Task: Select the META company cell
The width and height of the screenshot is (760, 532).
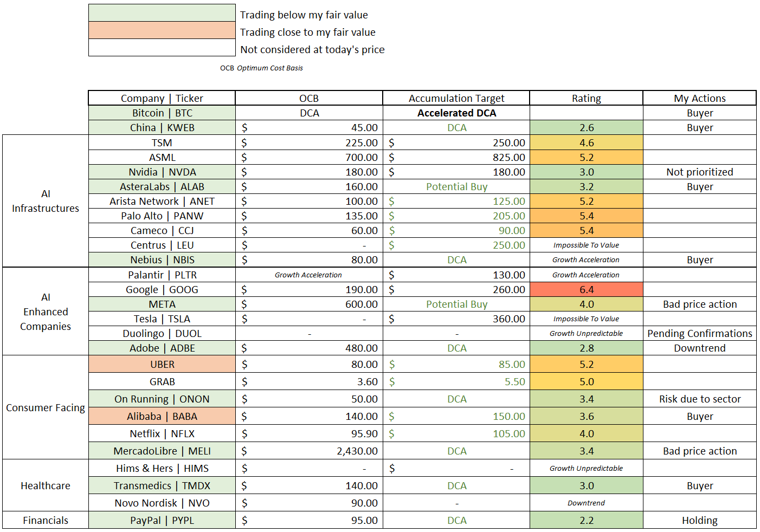Action: [162, 304]
